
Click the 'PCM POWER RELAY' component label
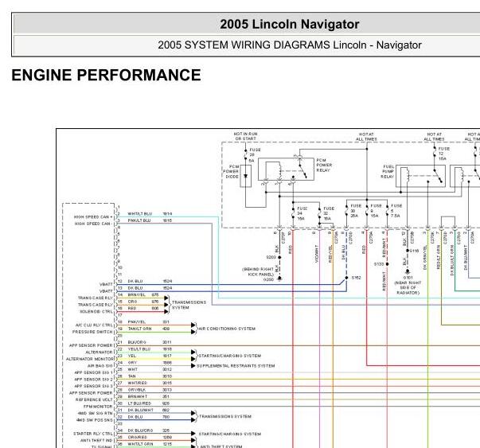click(x=324, y=165)
